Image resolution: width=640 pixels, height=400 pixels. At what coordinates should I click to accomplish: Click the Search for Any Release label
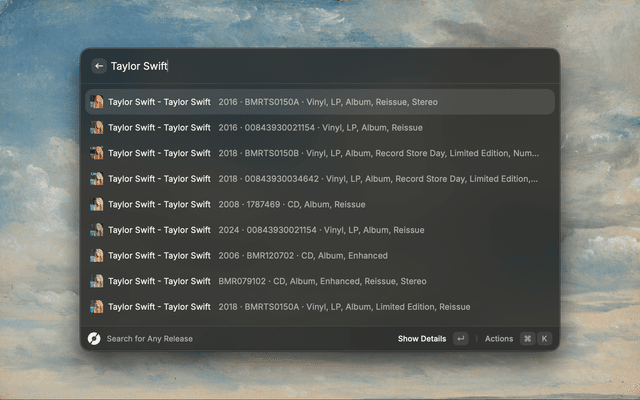[150, 339]
